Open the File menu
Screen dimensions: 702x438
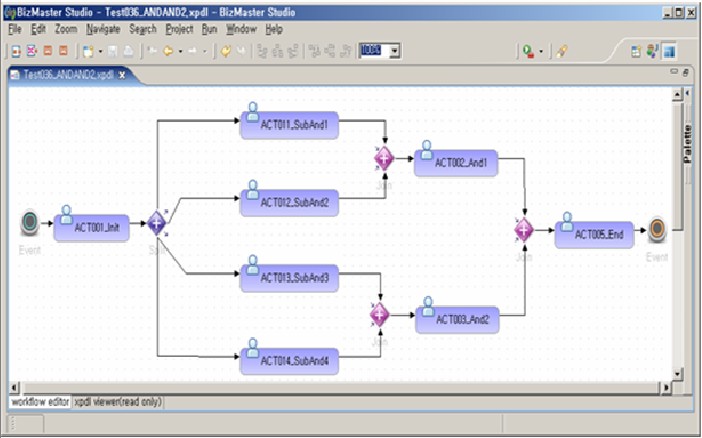[x=15, y=29]
